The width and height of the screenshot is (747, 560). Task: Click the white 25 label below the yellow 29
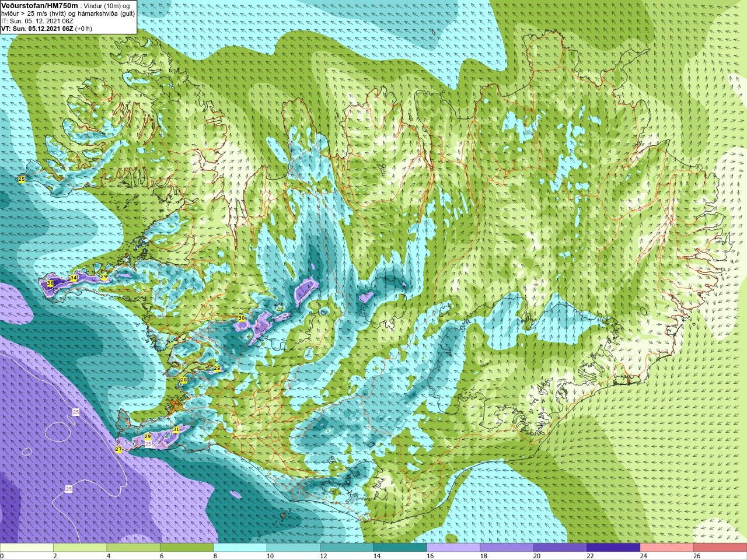(148, 444)
